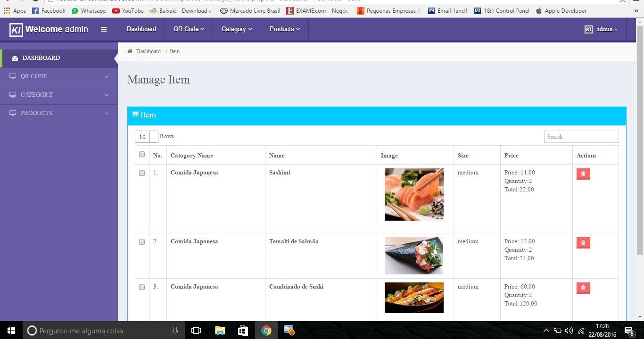The width and height of the screenshot is (644, 339).
Task: Click the table grid icon beside Item
Action: pos(135,115)
